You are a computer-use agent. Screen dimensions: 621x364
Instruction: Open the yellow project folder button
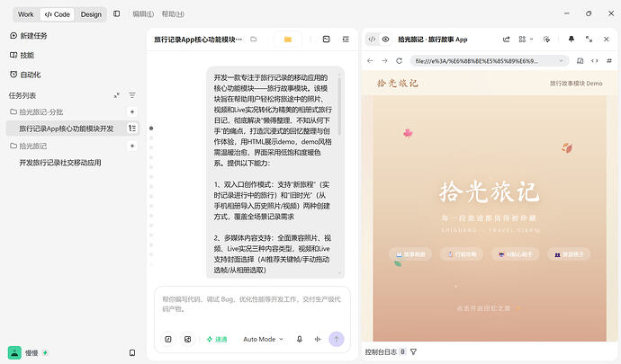point(288,40)
